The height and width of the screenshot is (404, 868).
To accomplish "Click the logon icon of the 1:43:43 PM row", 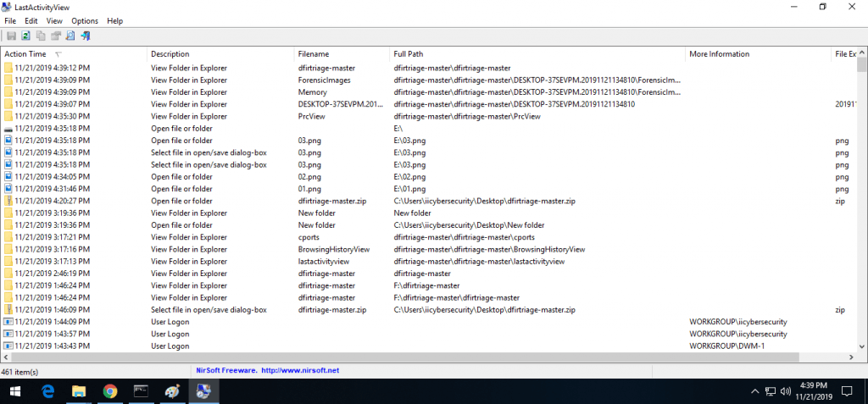I will [8, 346].
